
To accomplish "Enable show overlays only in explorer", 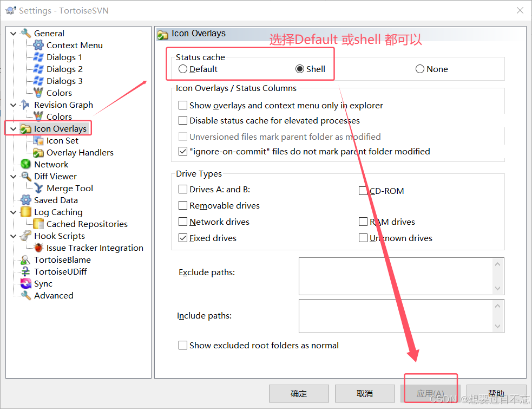I will pos(183,105).
